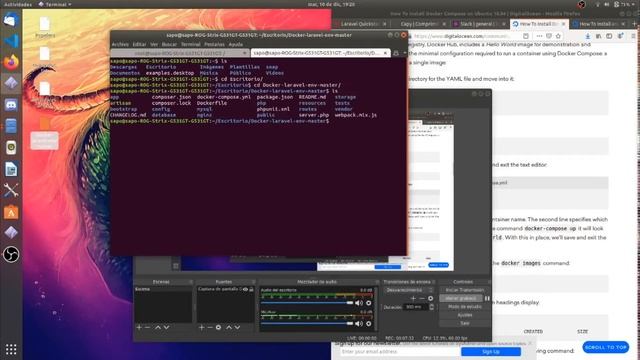This screenshot has height=360, width=640.
Task: Open the wrench and screwdriver dock icon
Action: [11, 191]
